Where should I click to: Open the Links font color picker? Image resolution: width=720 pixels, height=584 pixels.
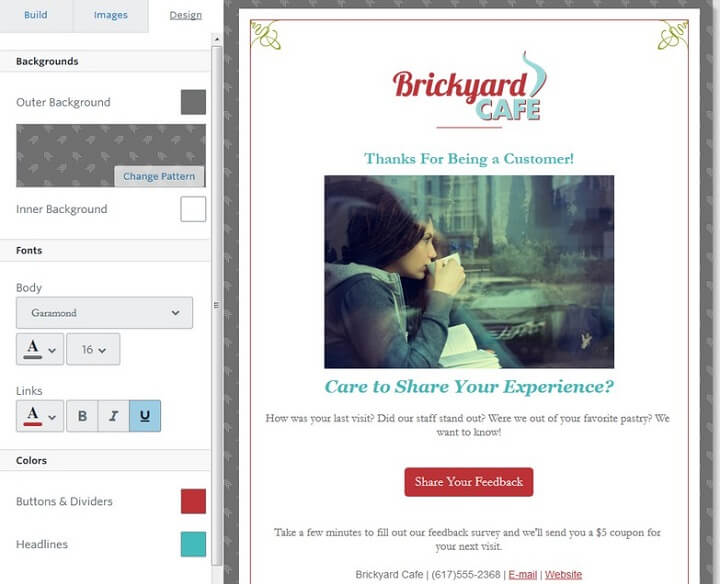(x=40, y=416)
